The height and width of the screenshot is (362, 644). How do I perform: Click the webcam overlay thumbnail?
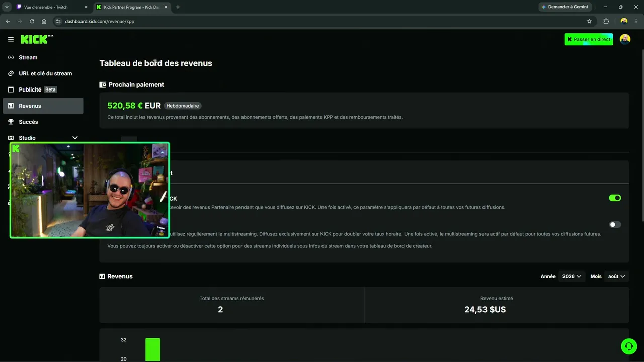90,190
